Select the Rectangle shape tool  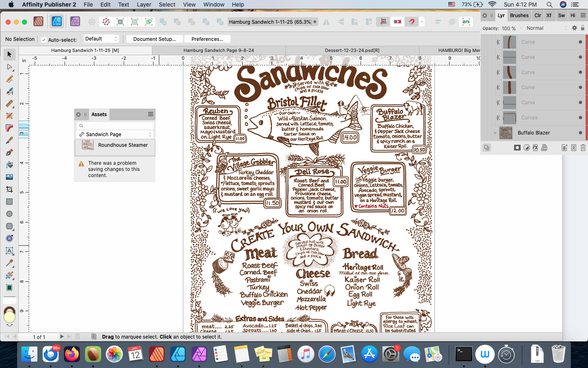(9, 202)
